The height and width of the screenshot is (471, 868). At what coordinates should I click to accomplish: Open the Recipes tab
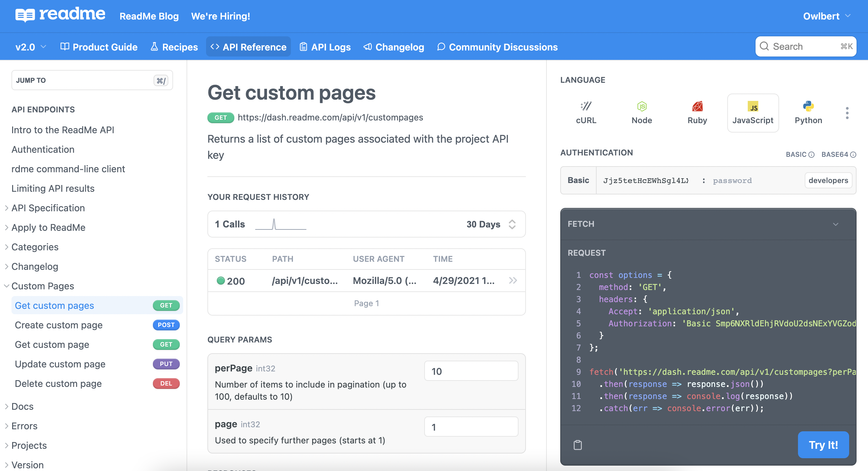point(174,47)
